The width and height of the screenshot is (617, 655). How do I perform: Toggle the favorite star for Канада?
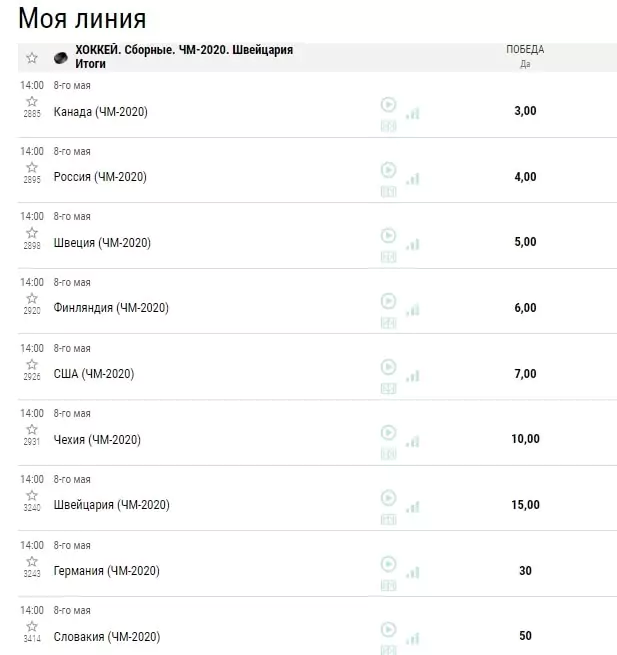tap(32, 102)
